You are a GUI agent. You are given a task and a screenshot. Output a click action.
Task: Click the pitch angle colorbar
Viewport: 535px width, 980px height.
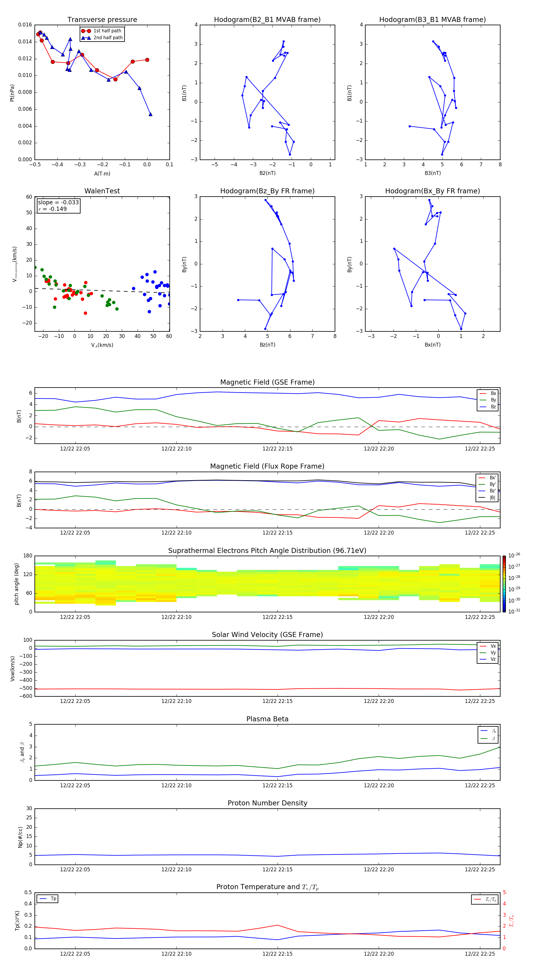coord(504,584)
